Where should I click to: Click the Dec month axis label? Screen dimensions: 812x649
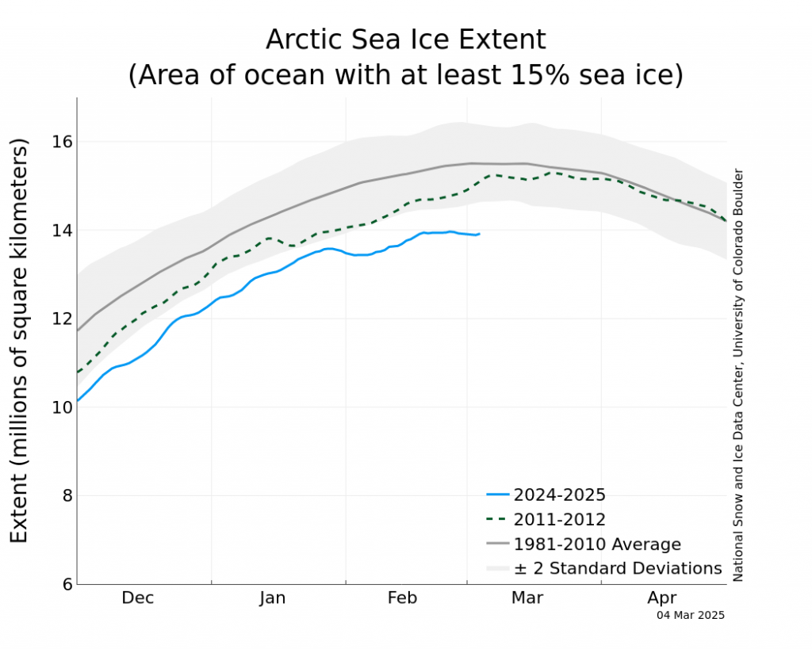[x=138, y=597]
